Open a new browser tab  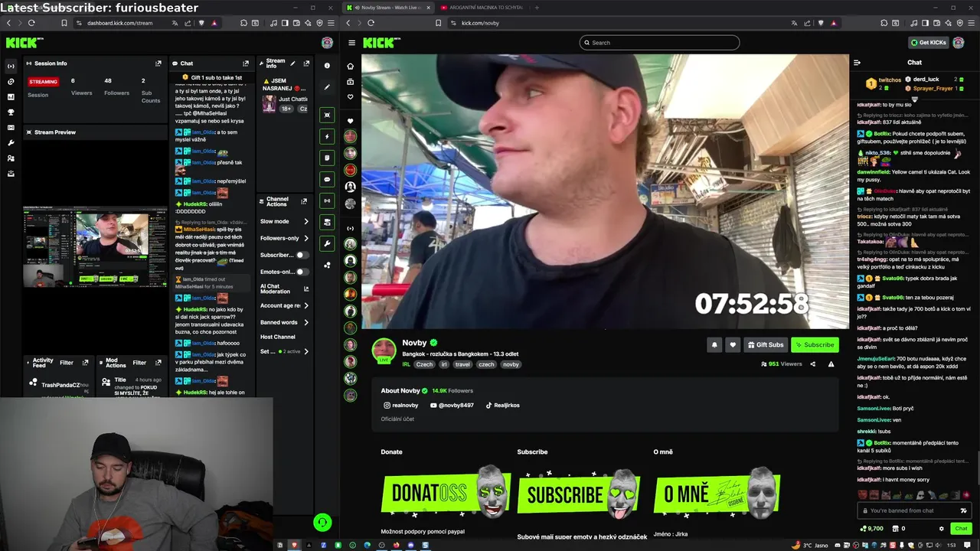[537, 8]
